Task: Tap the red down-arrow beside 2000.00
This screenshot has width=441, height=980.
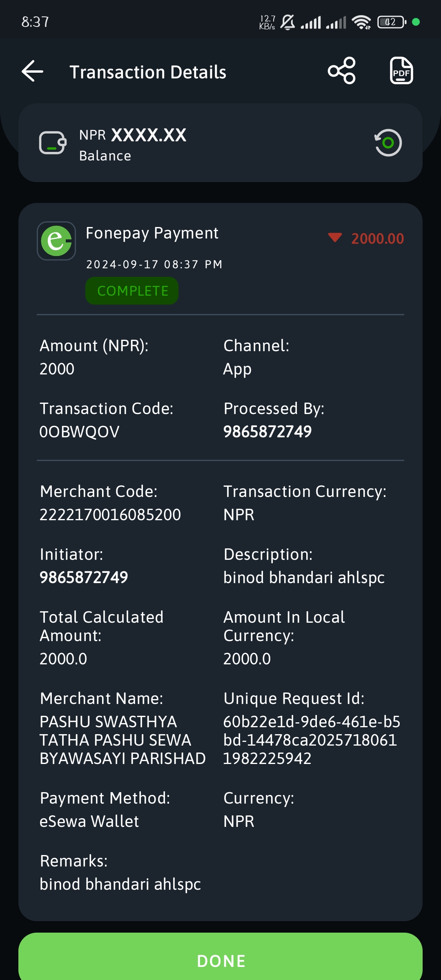Action: coord(335,238)
